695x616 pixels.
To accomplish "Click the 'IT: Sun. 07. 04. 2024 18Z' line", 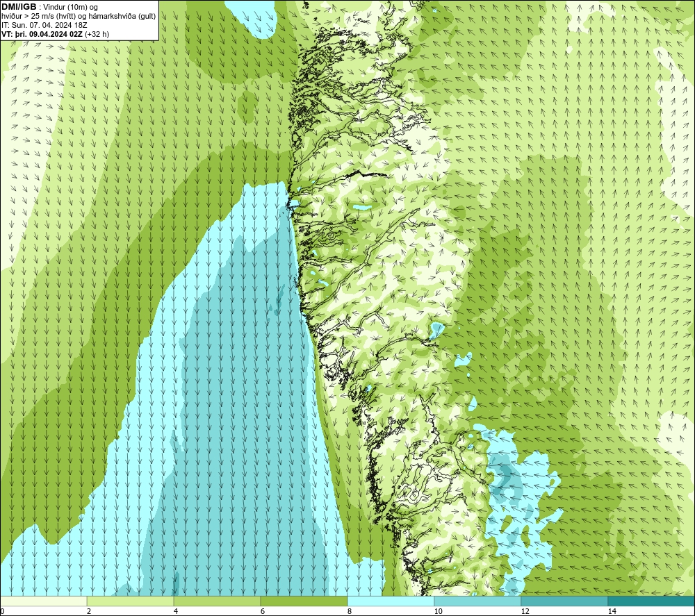I will [44, 25].
